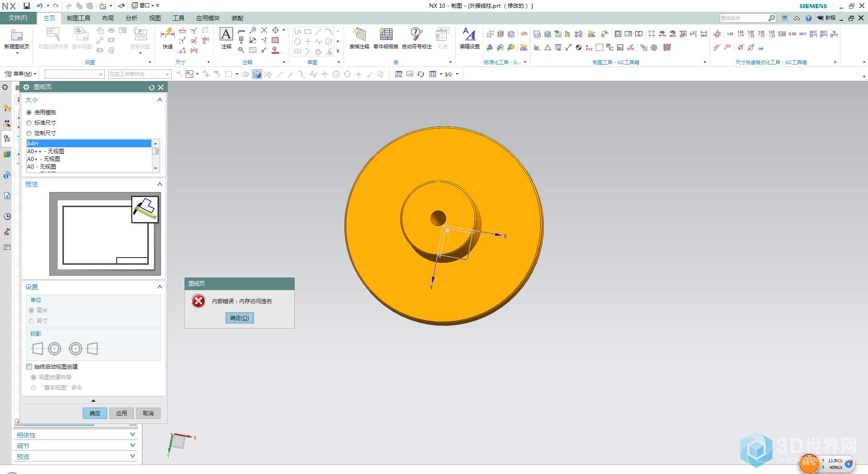Collapse the 预览 section in dialog
The height and width of the screenshot is (474, 868).
click(160, 184)
